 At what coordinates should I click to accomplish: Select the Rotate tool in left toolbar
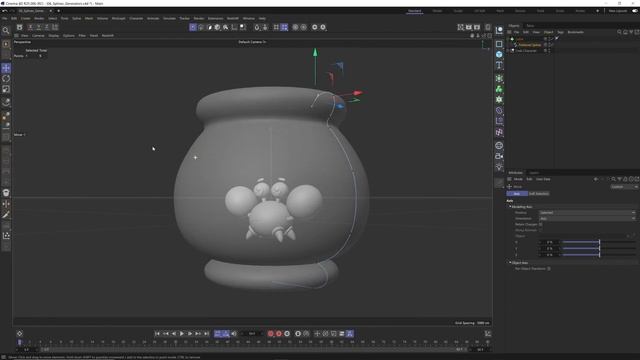(x=6, y=78)
